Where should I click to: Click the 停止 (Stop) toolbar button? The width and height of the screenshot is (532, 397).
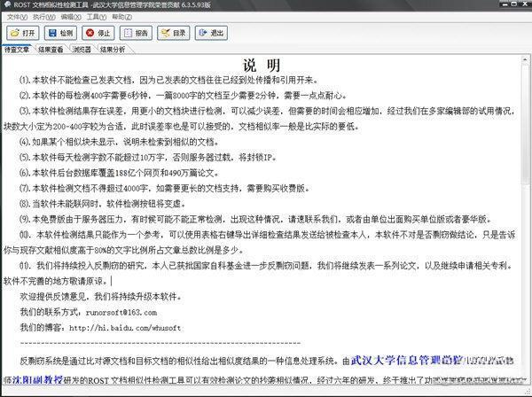(x=98, y=33)
